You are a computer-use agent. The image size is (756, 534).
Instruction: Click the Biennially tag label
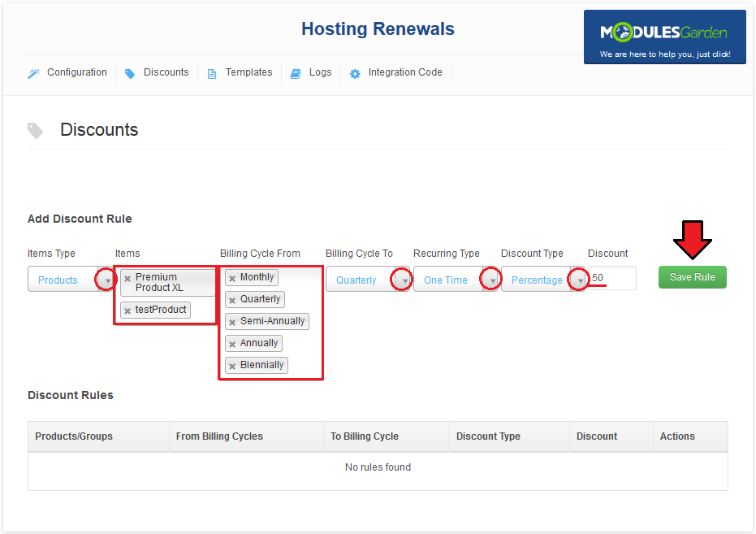(x=261, y=365)
